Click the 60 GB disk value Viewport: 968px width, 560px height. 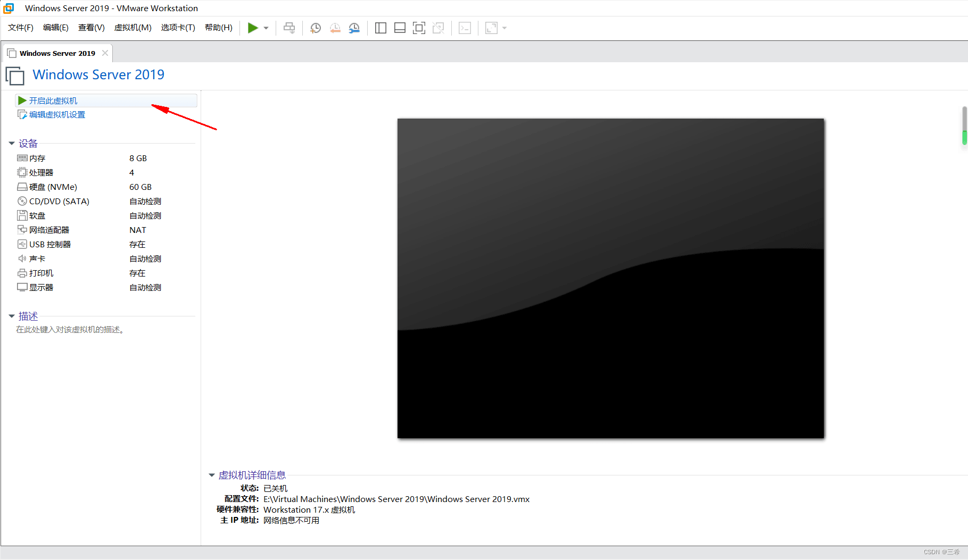coord(140,187)
